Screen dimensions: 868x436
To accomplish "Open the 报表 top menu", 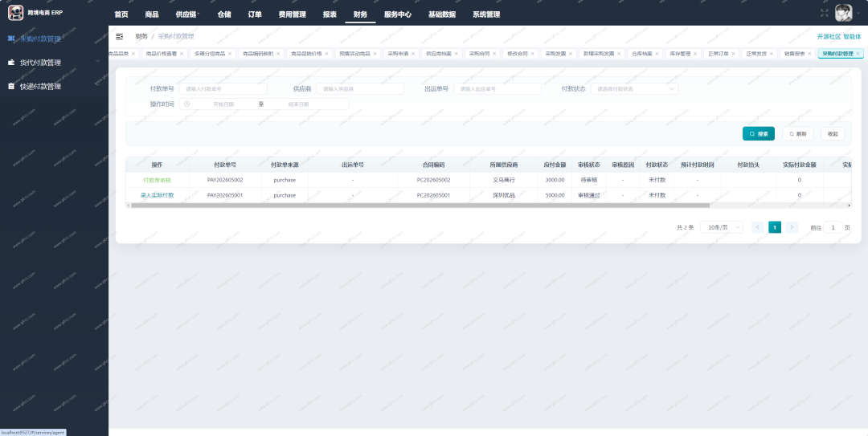I will pos(330,14).
